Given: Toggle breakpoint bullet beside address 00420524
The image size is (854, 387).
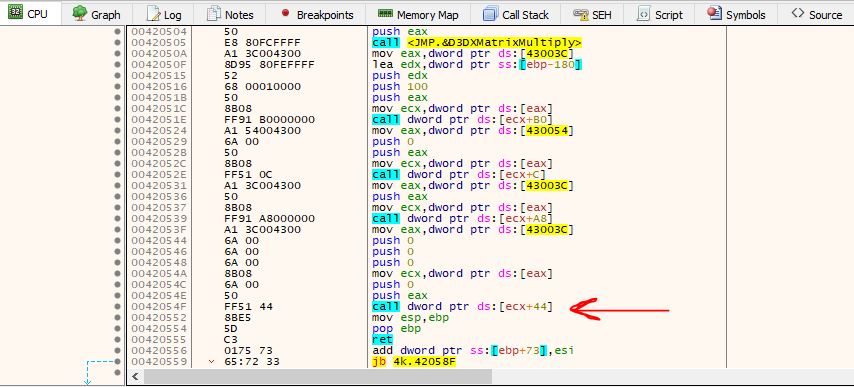Looking at the screenshot, I should tap(117, 131).
